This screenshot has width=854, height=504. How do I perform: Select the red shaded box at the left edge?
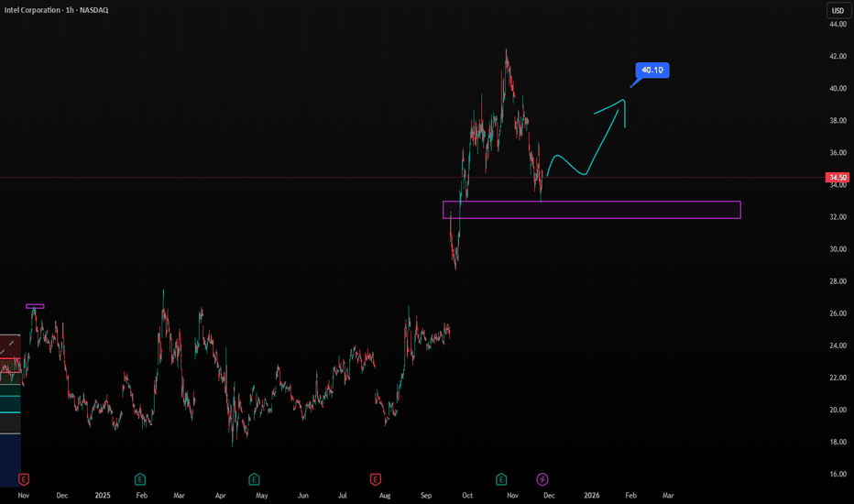tap(9, 353)
